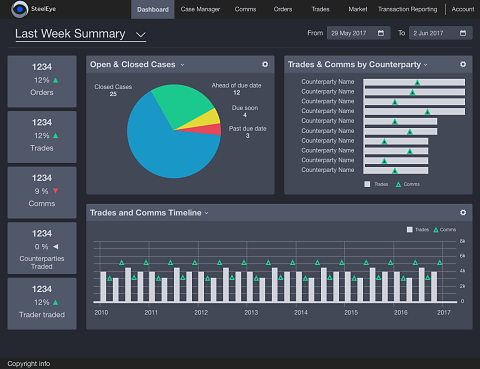Screen dimensions: 480x369
Task: Open the Orders nav tab
Action: [283, 9]
